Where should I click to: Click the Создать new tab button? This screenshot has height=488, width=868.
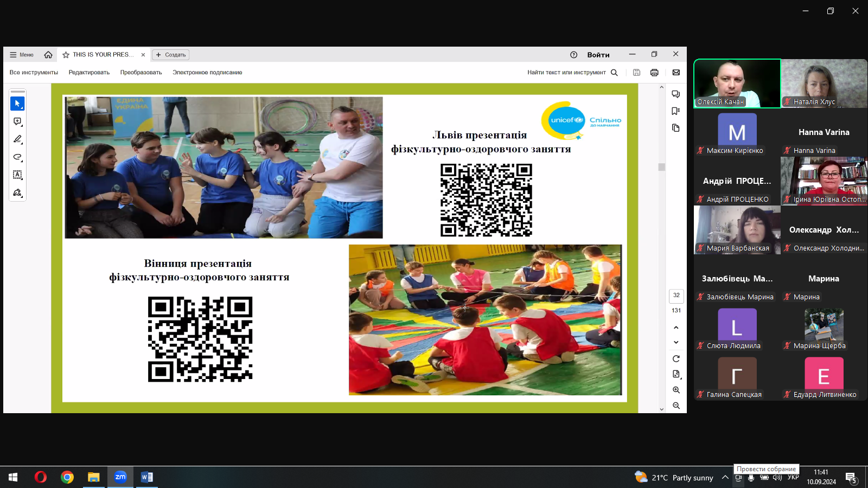click(x=171, y=55)
